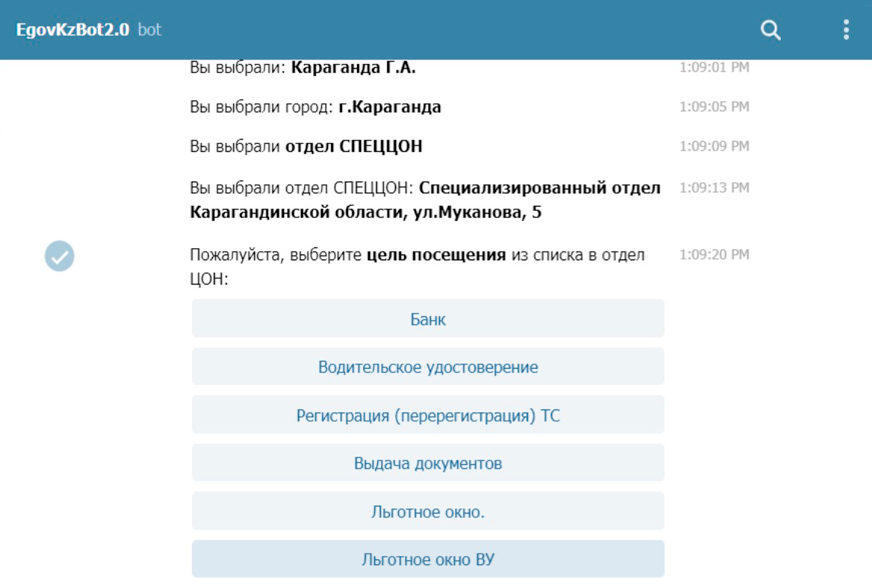
Task: Open the three-dots more options menu
Action: pyautogui.click(x=846, y=30)
